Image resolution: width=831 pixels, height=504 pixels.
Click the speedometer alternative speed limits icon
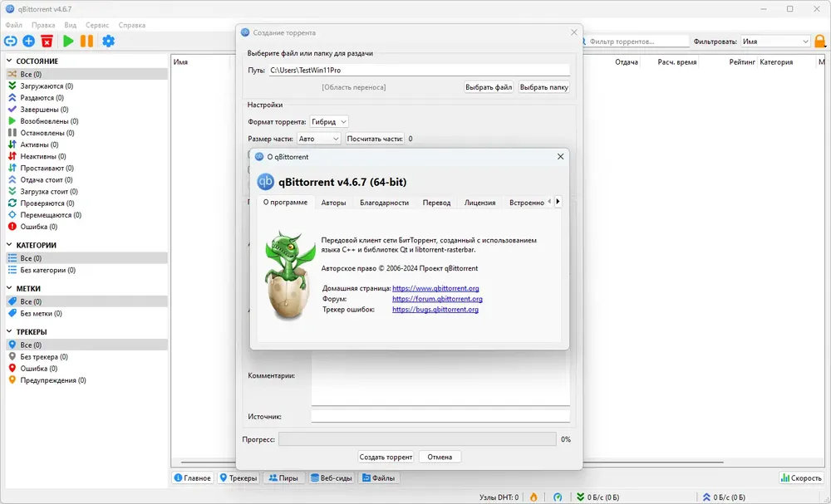pyautogui.click(x=558, y=497)
